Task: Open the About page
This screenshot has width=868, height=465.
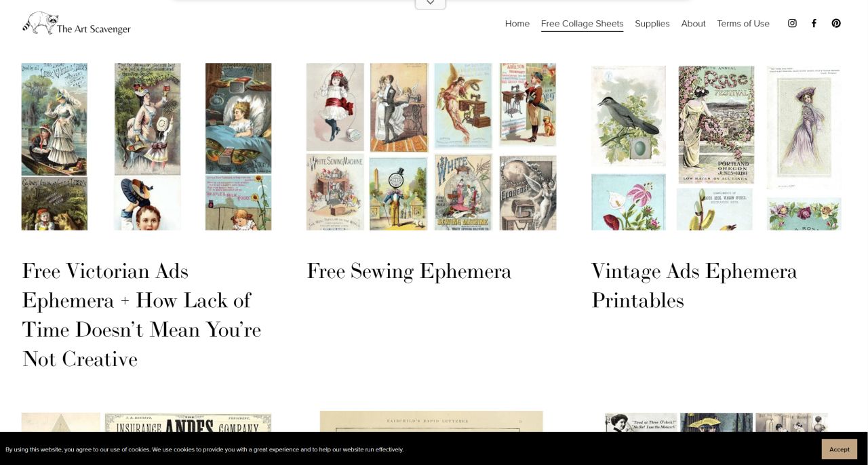Action: coord(693,24)
